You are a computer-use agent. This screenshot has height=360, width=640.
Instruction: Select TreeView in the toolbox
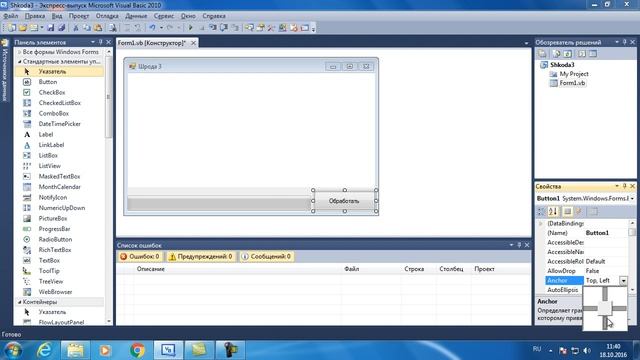click(59, 282)
